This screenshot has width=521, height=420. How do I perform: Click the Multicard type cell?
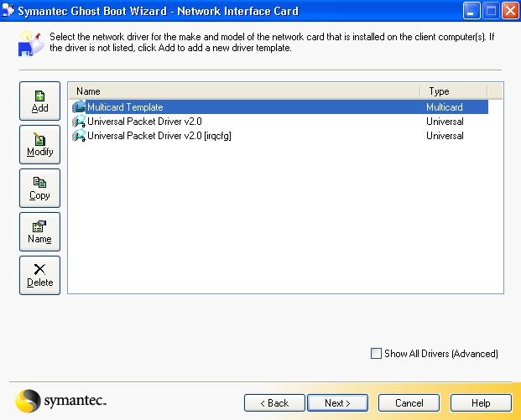[445, 107]
